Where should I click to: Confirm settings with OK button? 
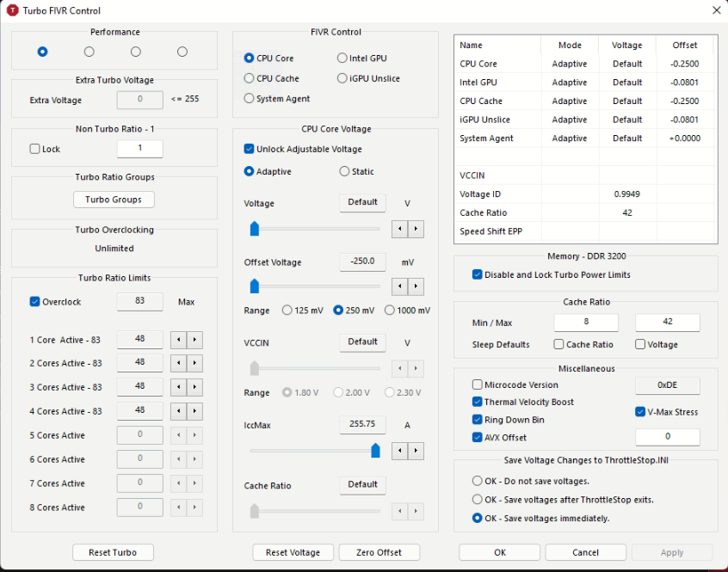[x=500, y=552]
